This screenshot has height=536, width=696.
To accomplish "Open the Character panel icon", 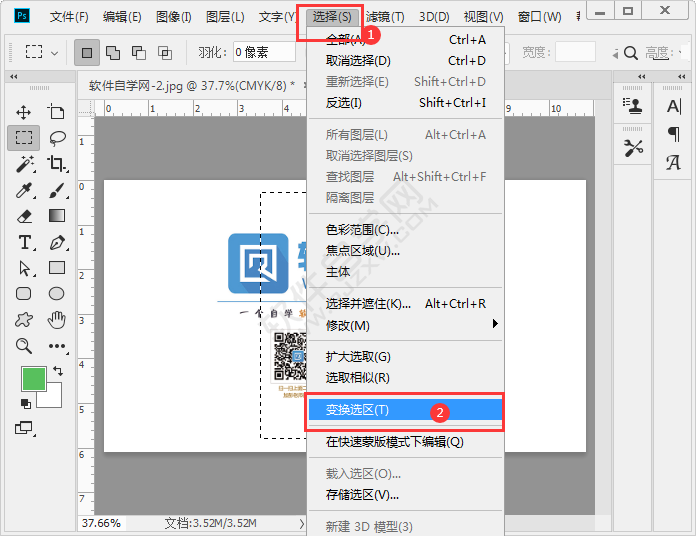I will tap(673, 106).
